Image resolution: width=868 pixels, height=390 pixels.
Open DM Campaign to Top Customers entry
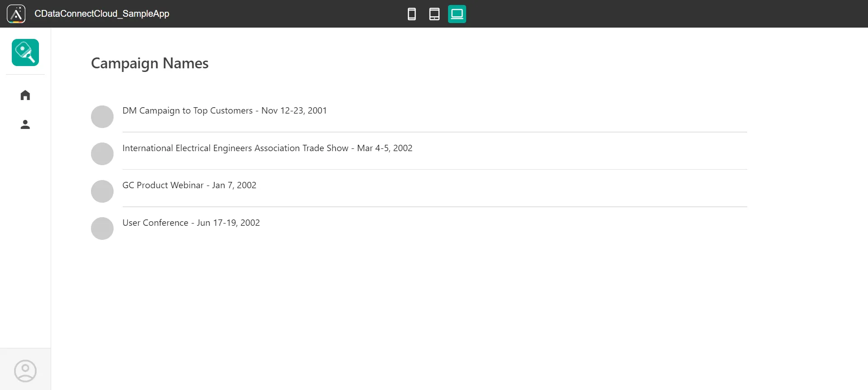pyautogui.click(x=224, y=111)
